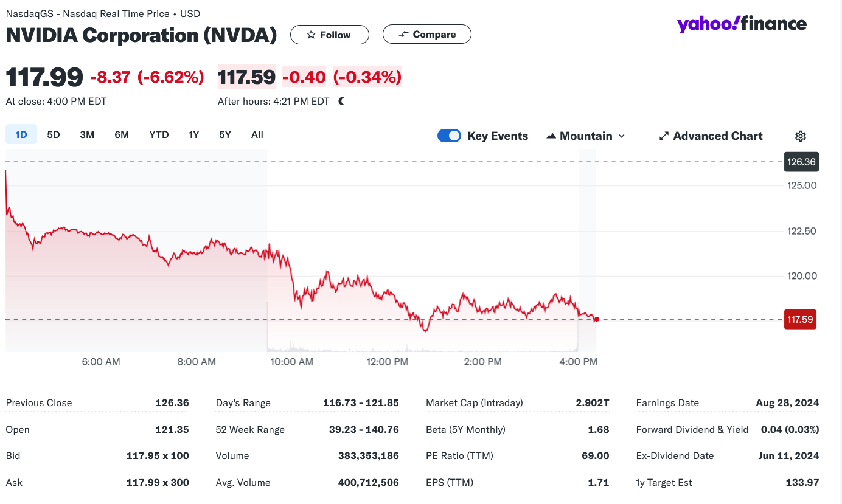Screen dimensions: 842x504
Task: Open chart settings gear icon
Action: click(801, 136)
